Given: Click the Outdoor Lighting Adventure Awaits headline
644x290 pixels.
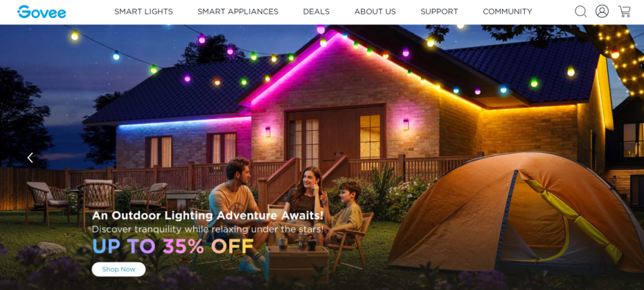Looking at the screenshot, I should point(208,215).
